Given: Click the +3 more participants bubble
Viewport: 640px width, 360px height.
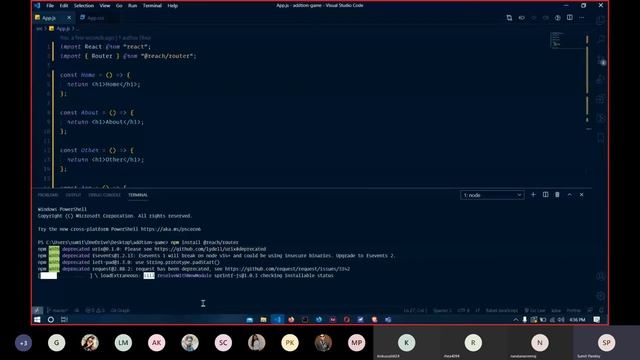Looking at the screenshot, I should click(23, 343).
